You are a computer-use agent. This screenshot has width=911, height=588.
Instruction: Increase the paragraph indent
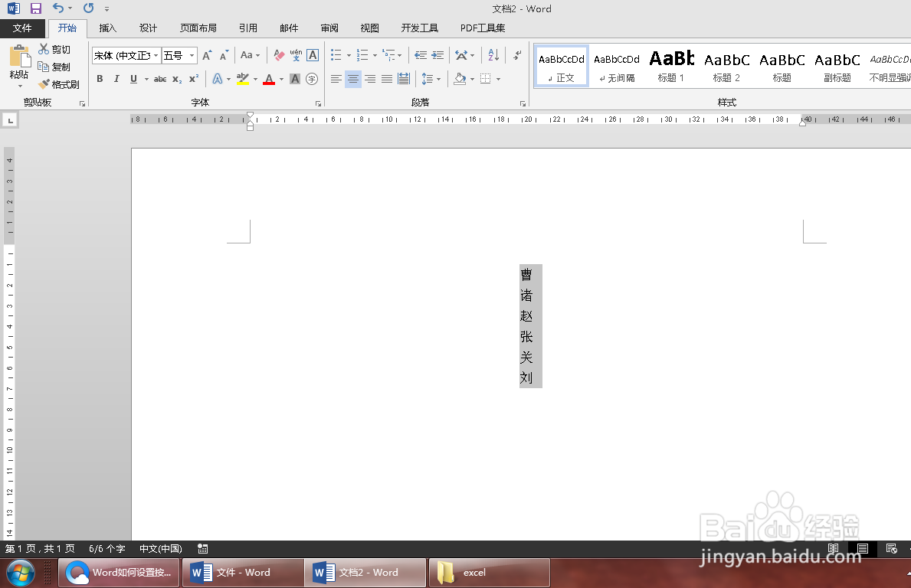(437, 55)
